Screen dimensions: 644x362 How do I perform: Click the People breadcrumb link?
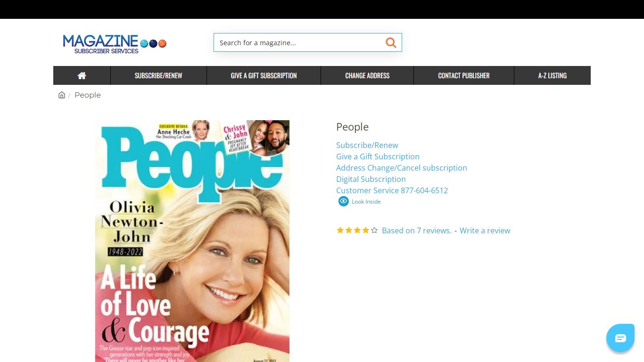(88, 95)
